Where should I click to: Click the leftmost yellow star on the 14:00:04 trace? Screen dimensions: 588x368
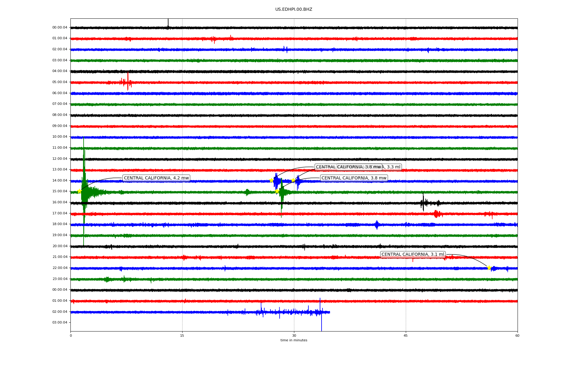pos(271,180)
